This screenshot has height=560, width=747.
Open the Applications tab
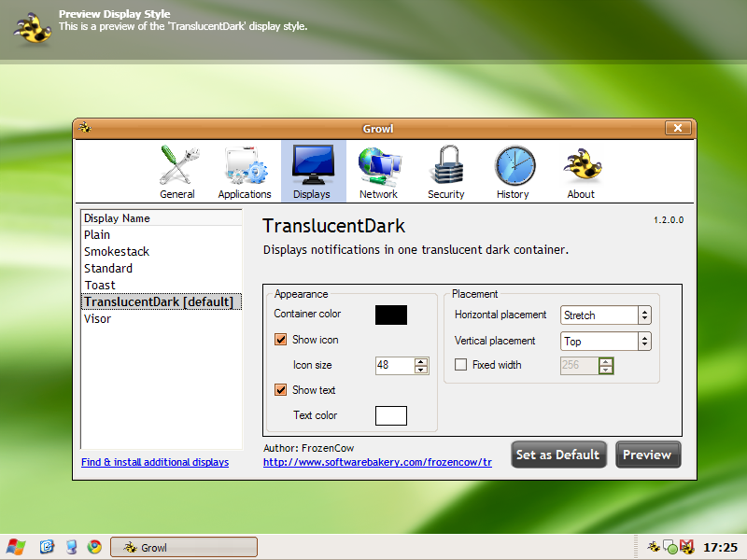point(245,172)
